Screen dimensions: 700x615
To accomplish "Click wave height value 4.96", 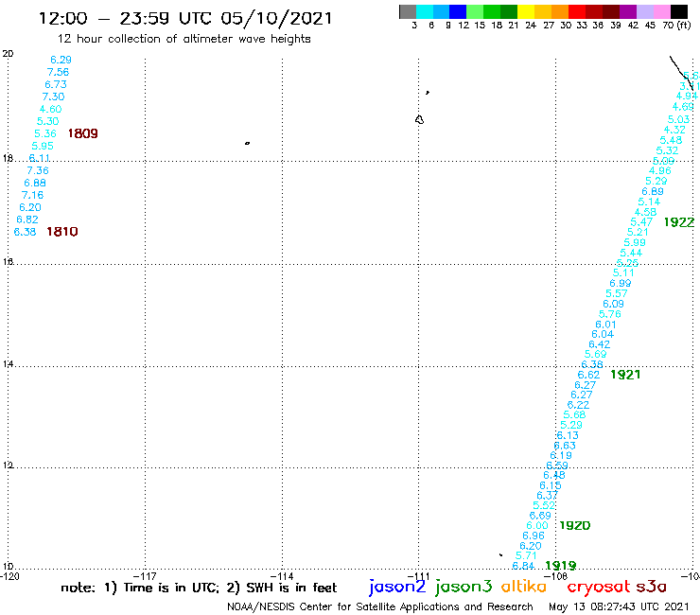I will pyautogui.click(x=660, y=170).
